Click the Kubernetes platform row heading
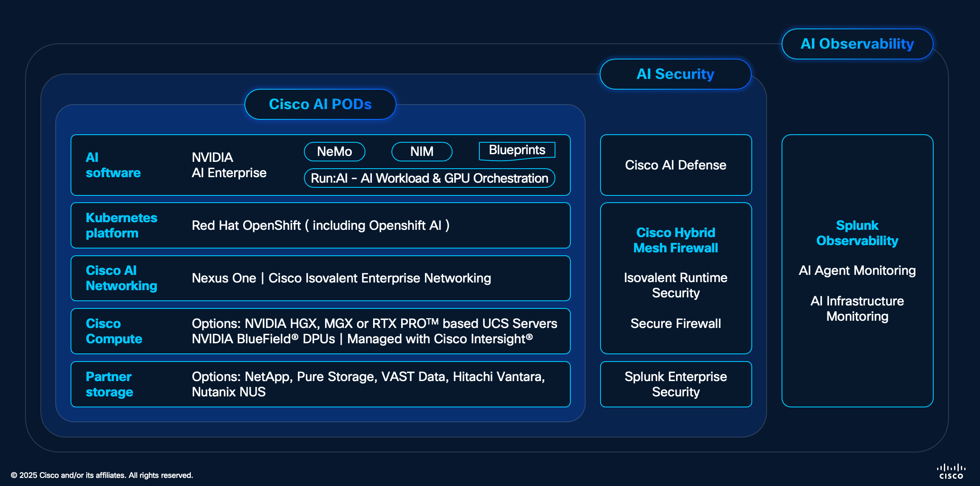Screen dimensions: 980x486 tap(121, 225)
